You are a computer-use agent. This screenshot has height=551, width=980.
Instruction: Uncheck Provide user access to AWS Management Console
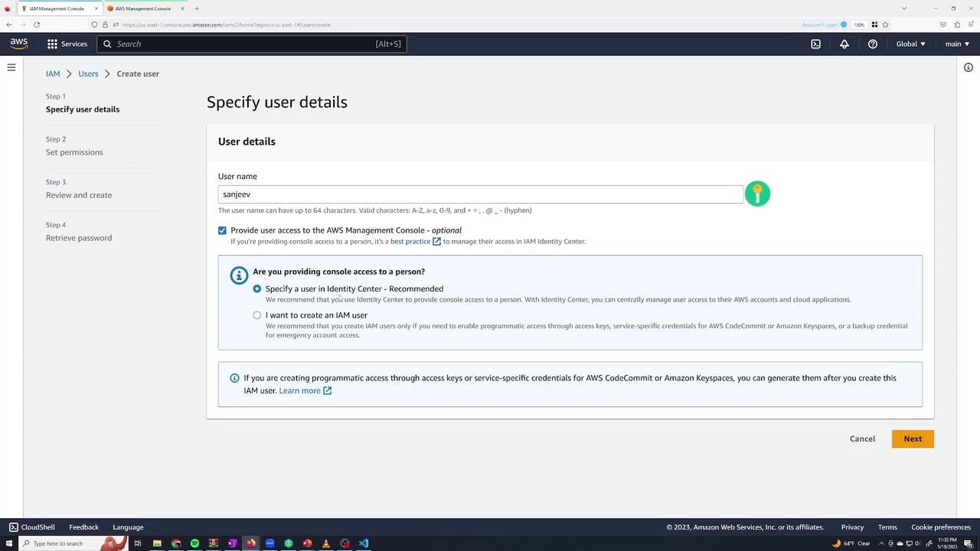[222, 230]
